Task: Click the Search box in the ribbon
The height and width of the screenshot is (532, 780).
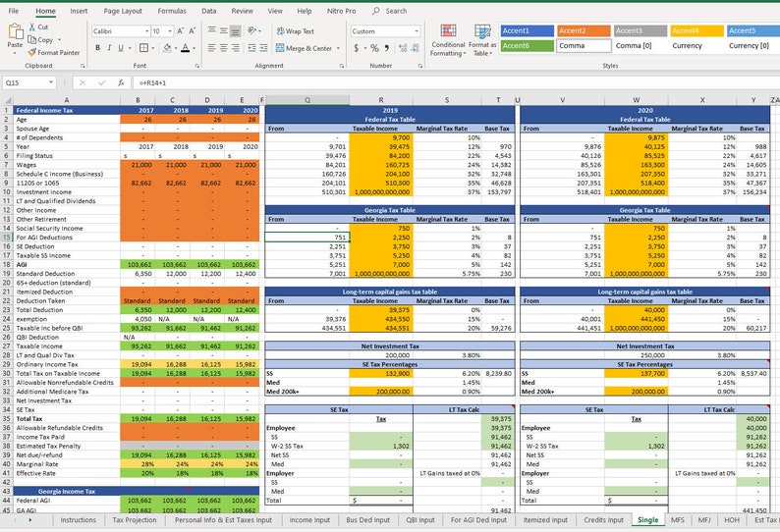Action: tap(389, 11)
